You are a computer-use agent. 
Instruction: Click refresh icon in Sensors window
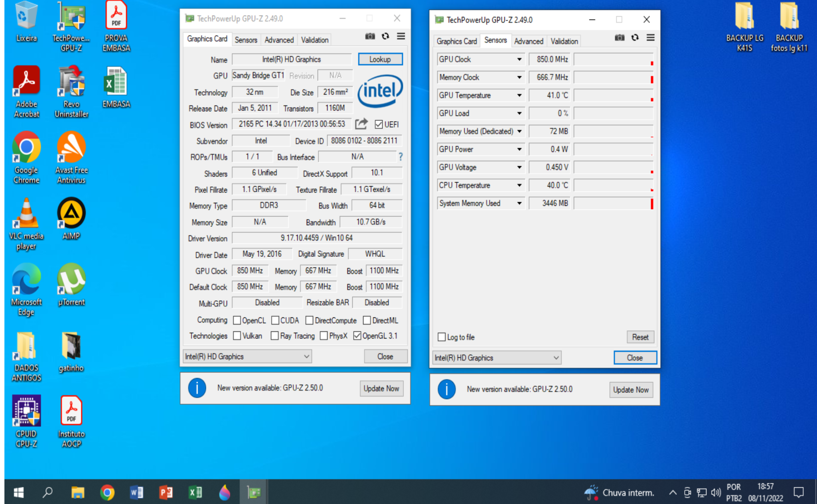point(635,37)
